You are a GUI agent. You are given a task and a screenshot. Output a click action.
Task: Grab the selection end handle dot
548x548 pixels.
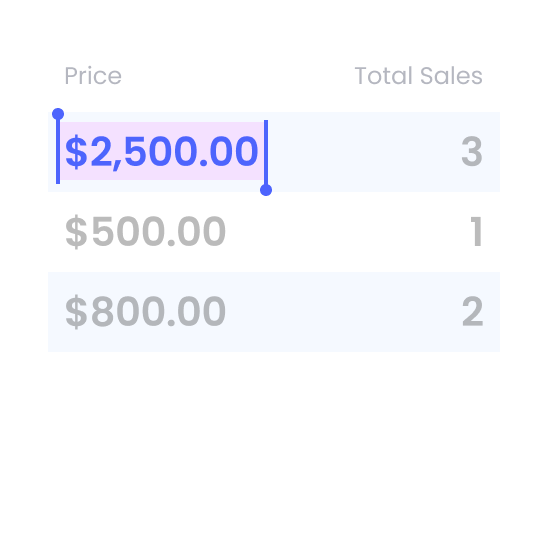[x=266, y=190]
